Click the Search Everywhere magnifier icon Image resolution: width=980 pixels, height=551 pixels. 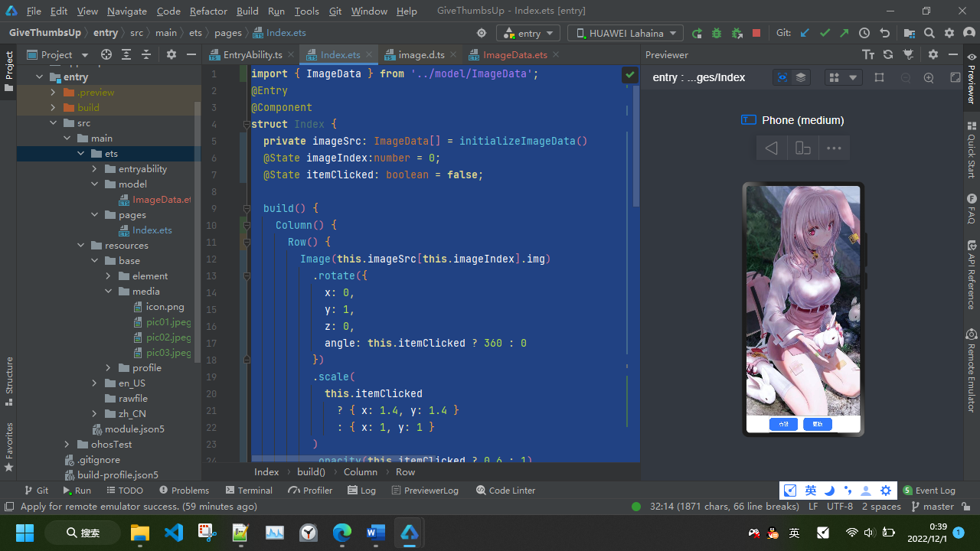(929, 33)
